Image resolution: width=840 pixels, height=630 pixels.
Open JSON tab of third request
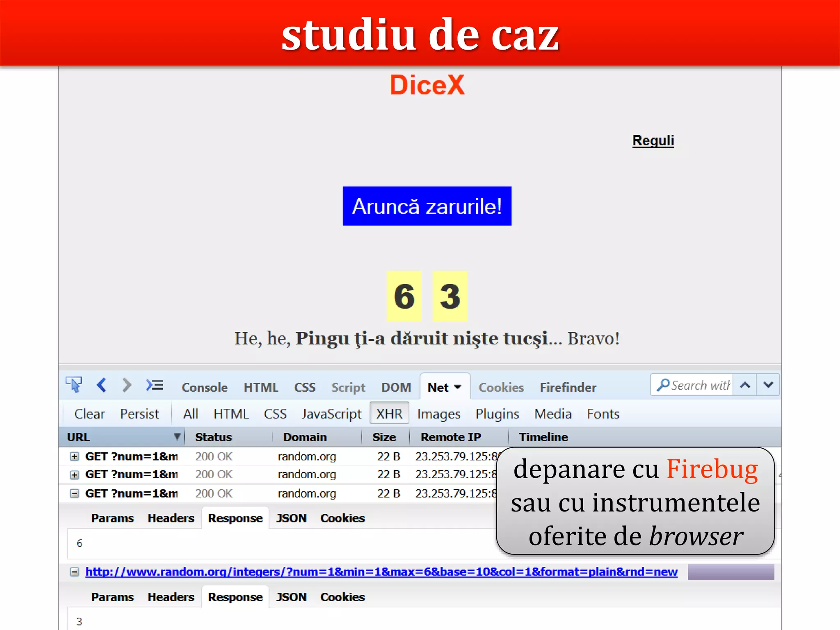click(x=291, y=518)
